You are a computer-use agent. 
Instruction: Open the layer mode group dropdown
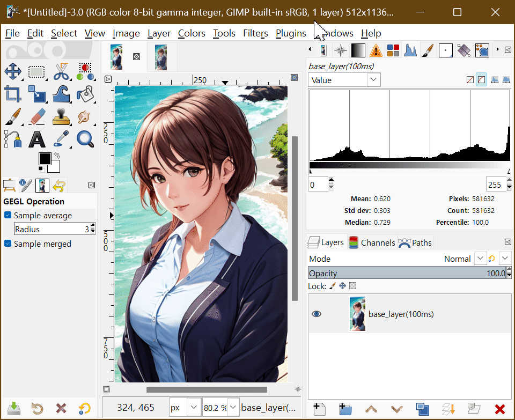pyautogui.click(x=505, y=259)
